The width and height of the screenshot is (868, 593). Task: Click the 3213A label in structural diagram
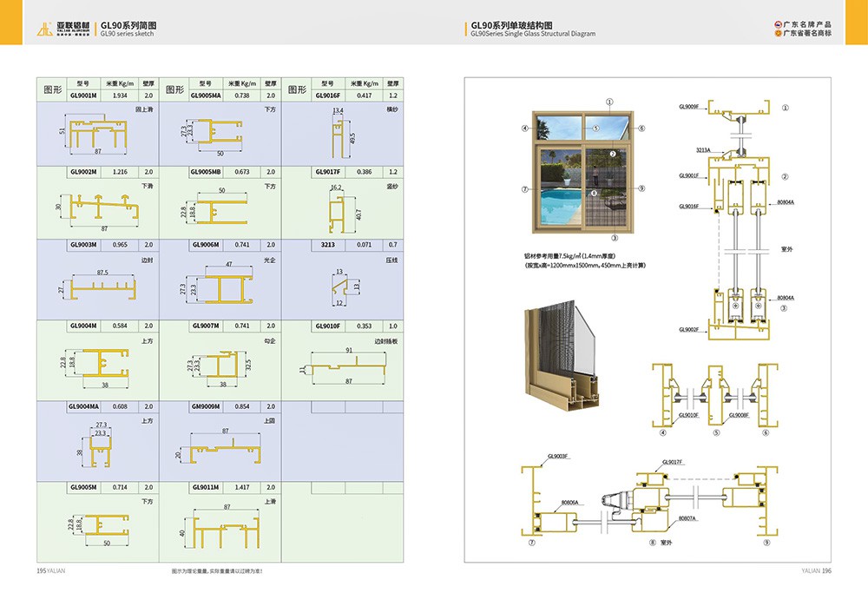703,150
